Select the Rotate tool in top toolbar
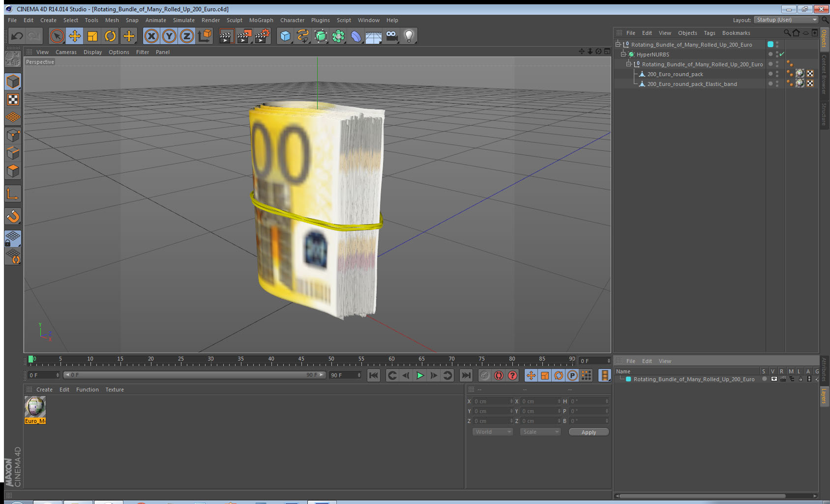Screen dimensions: 830x504 pos(110,36)
